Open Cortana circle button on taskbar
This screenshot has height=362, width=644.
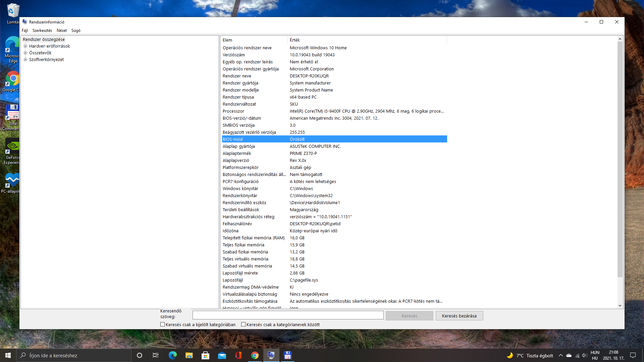[140, 355]
